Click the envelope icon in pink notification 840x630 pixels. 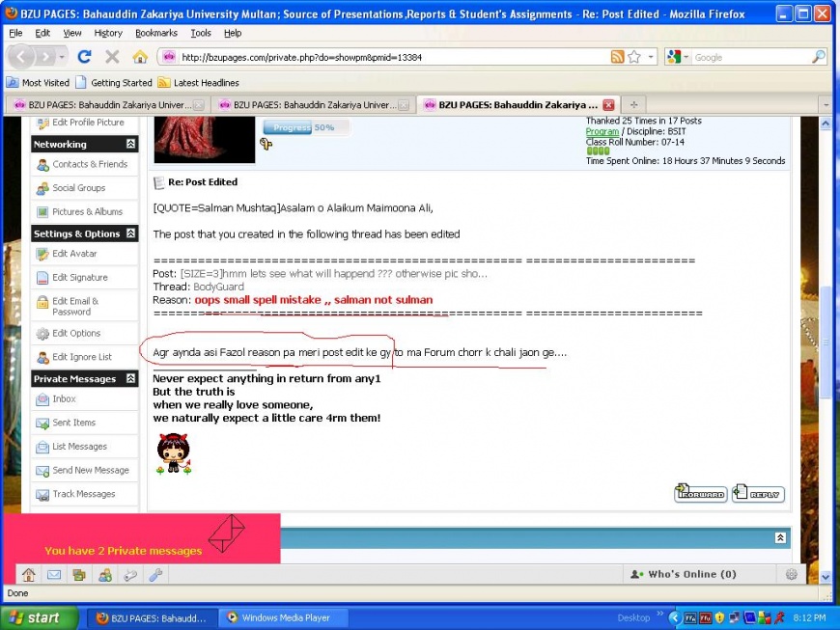(227, 534)
